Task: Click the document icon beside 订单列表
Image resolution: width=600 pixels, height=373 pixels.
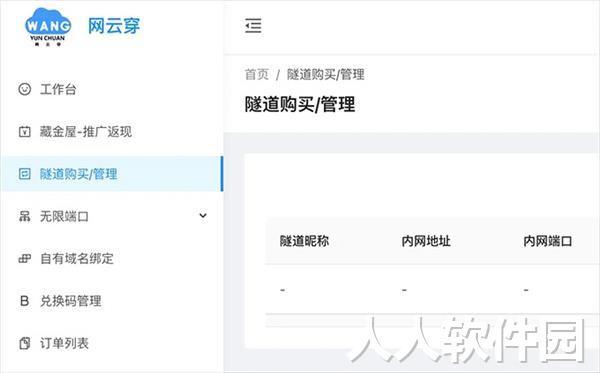Action: (24, 343)
